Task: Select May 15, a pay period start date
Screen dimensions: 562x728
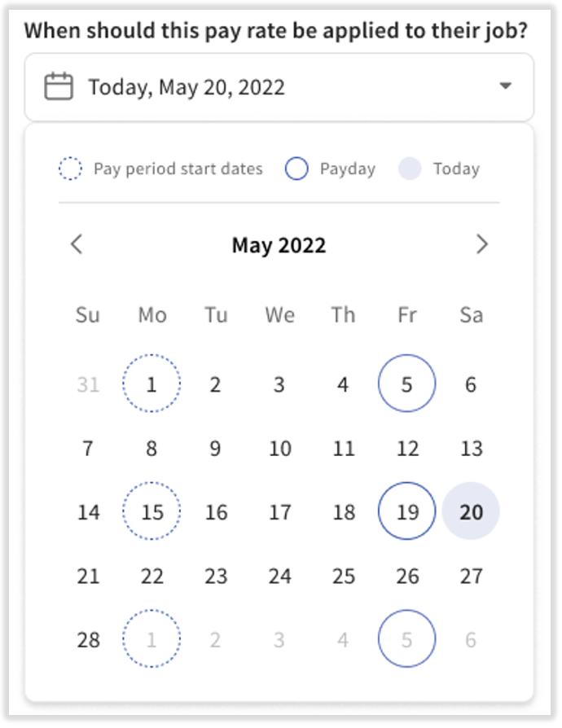Action: [151, 511]
